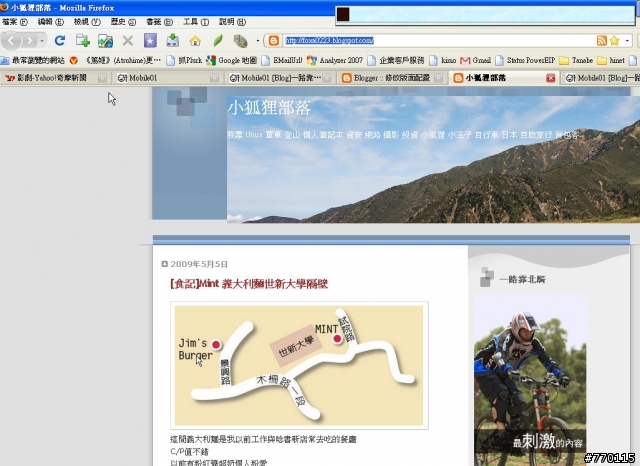The height and width of the screenshot is (466, 640).
Task: Open the 抓Plurk bookmark
Action: pos(184,60)
